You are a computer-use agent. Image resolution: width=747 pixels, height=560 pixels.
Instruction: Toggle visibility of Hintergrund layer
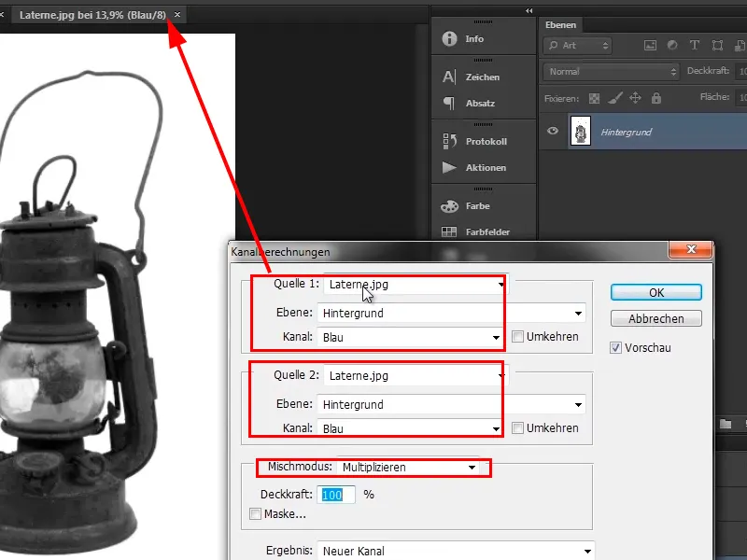coord(553,131)
